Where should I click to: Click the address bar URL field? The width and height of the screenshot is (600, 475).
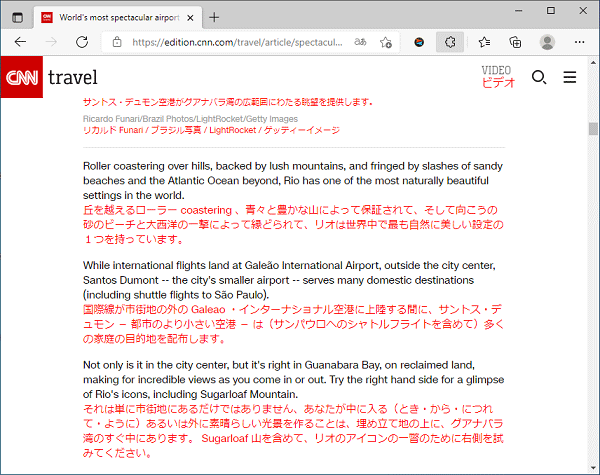[x=237, y=42]
